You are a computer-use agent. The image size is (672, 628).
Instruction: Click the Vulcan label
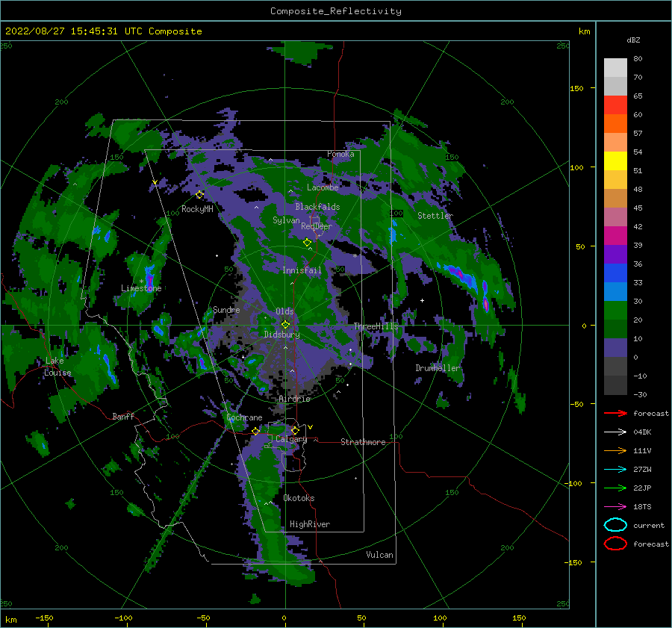coord(380,555)
